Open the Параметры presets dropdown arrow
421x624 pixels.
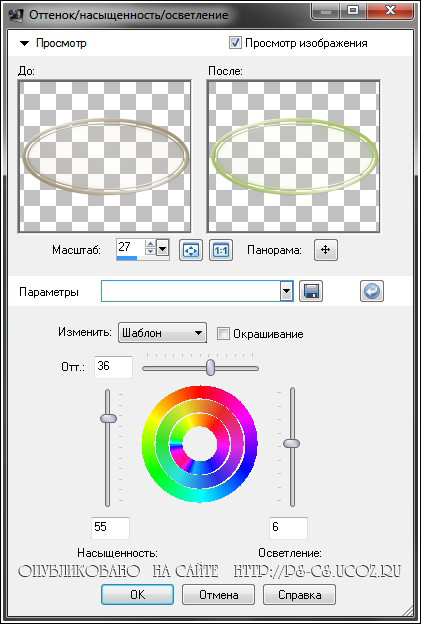[x=287, y=291]
